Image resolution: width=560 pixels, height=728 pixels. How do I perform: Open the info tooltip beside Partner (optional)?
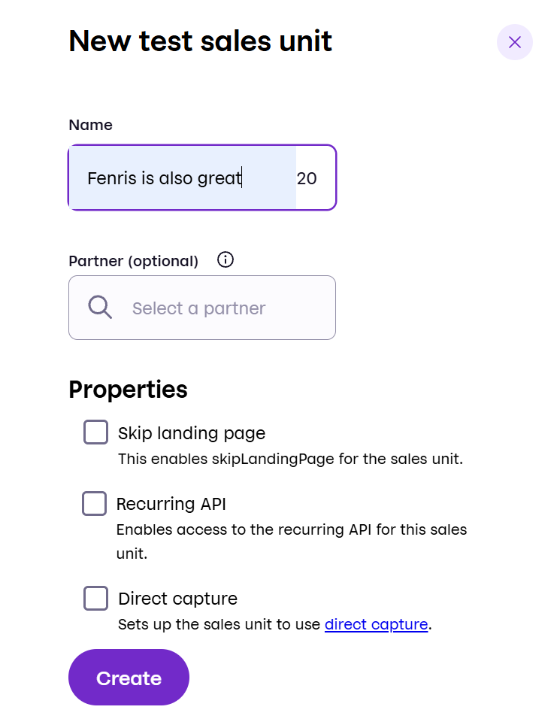click(225, 259)
